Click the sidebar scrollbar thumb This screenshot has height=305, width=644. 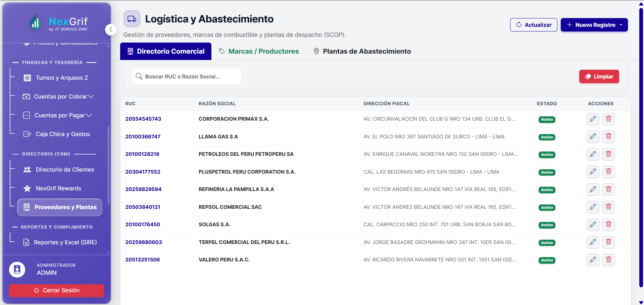pyautogui.click(x=108, y=165)
